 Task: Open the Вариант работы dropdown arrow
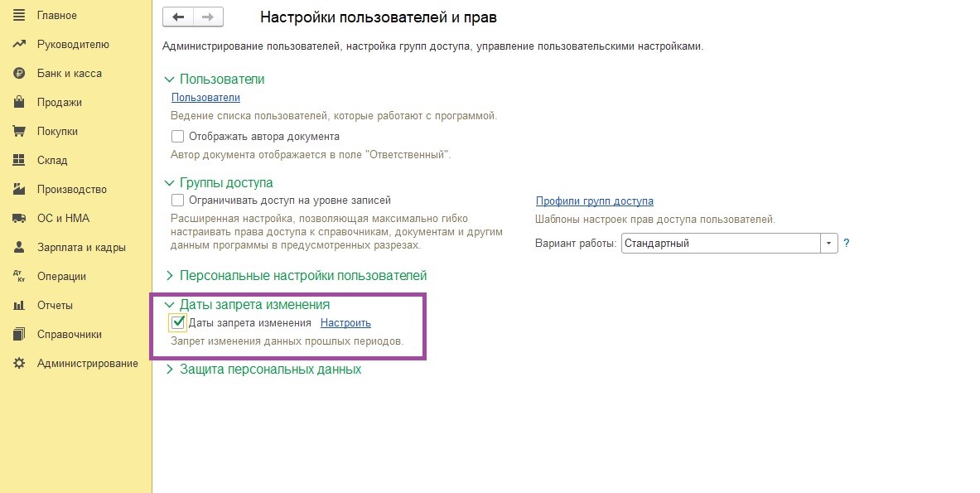coord(828,243)
